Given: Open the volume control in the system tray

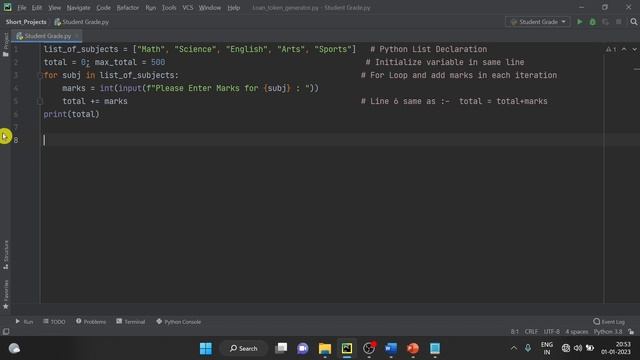Looking at the screenshot, I should [578, 348].
